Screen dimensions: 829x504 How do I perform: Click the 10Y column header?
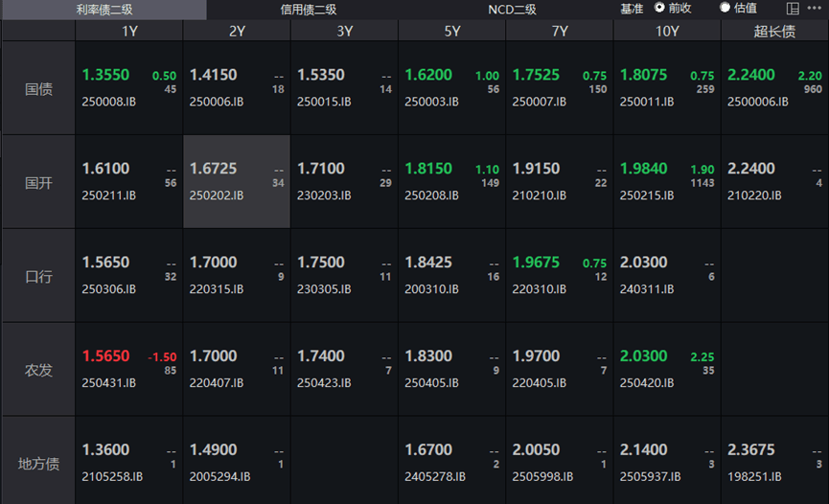pos(667,31)
